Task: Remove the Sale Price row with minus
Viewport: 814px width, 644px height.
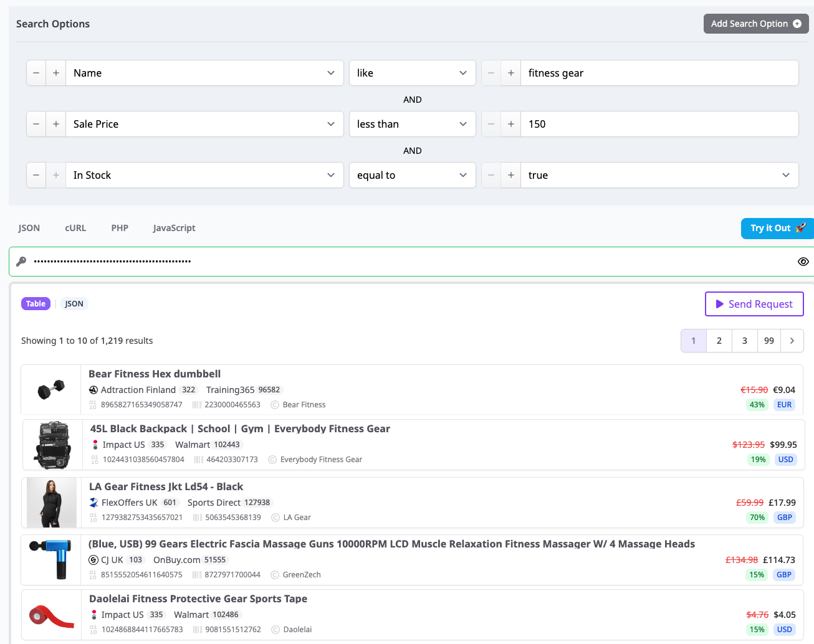Action: coord(36,124)
